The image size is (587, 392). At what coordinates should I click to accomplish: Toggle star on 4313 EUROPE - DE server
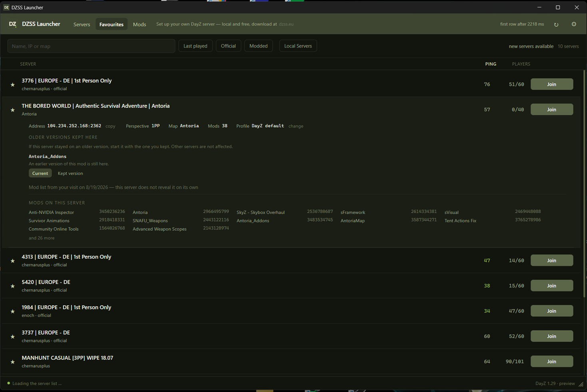12,261
